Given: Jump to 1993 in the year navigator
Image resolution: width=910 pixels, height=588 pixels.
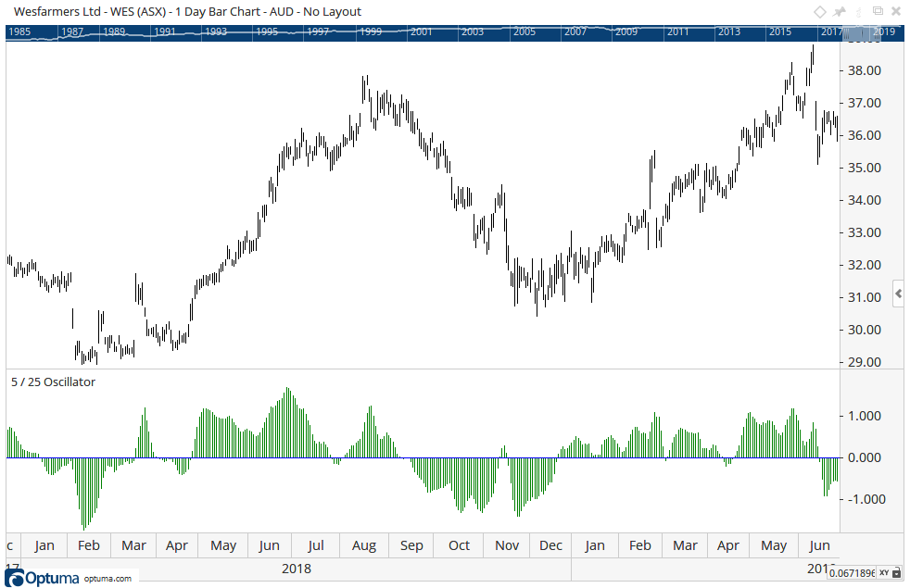Looking at the screenshot, I should [216, 31].
